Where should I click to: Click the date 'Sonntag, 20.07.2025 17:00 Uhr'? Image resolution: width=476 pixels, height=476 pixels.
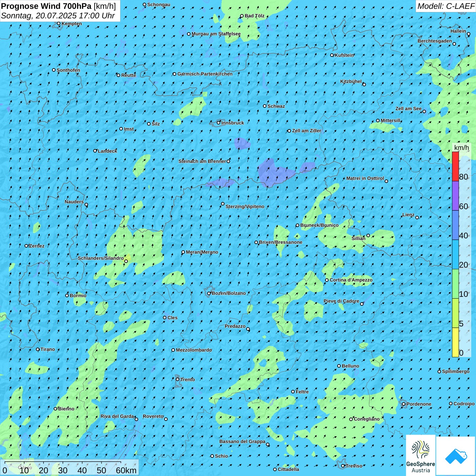[x=58, y=16]
